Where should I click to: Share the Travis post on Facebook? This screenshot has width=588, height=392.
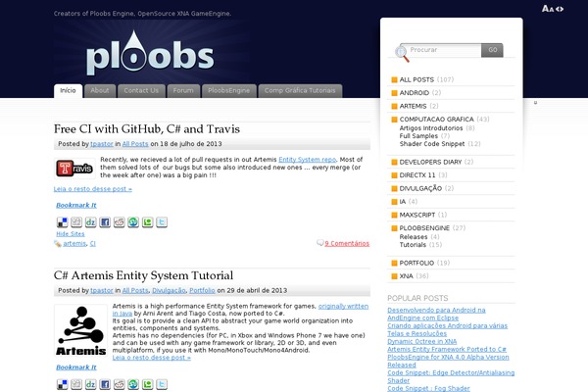105,222
